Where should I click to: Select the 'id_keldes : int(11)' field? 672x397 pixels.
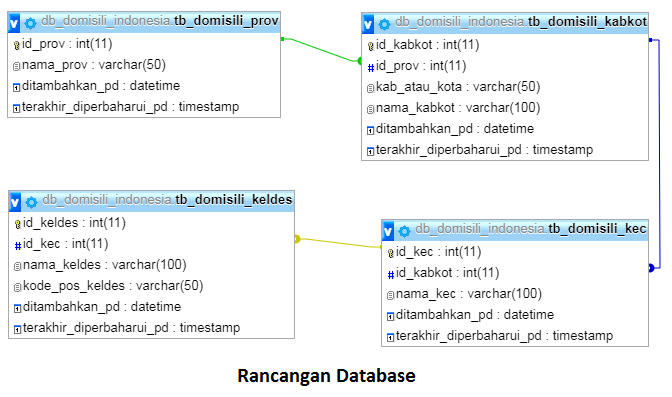point(74,223)
